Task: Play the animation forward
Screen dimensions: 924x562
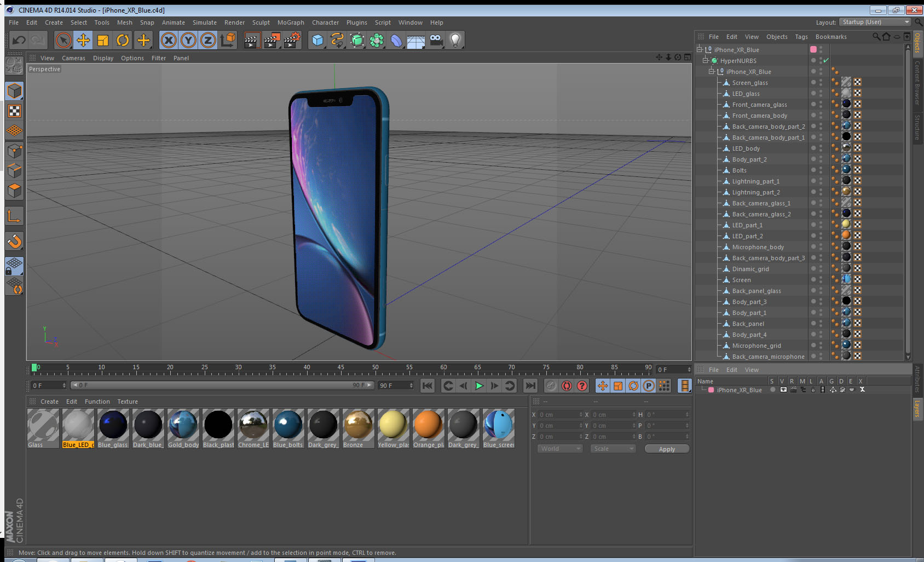Action: [479, 386]
